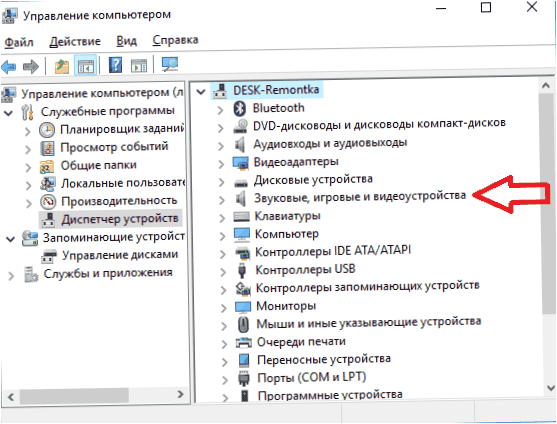
Task: Click the mouse icon beside Мыши и иные указывающие устройства
Action: tap(243, 324)
